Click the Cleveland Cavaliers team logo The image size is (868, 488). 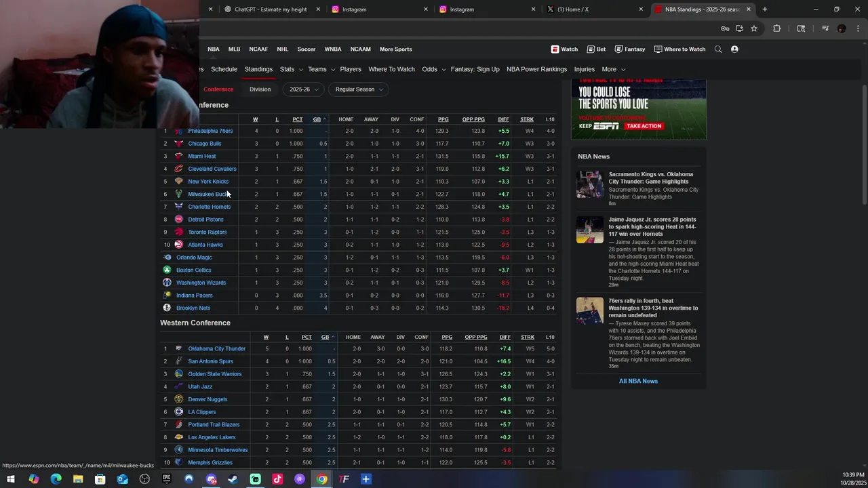tap(179, 169)
